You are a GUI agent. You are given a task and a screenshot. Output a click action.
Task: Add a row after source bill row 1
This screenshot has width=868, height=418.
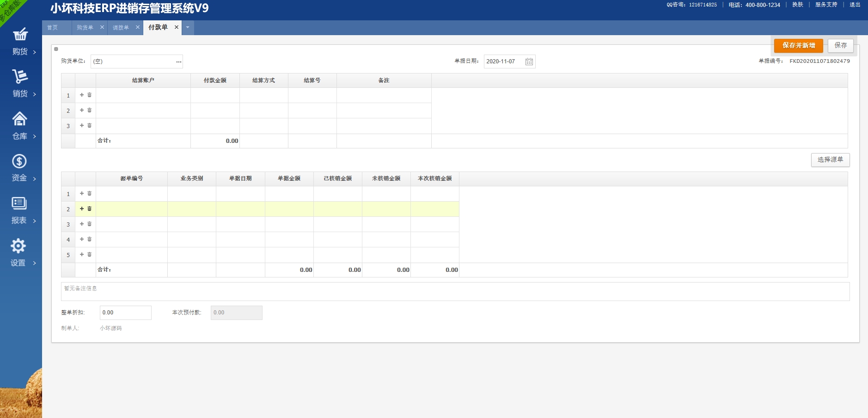pyautogui.click(x=82, y=193)
